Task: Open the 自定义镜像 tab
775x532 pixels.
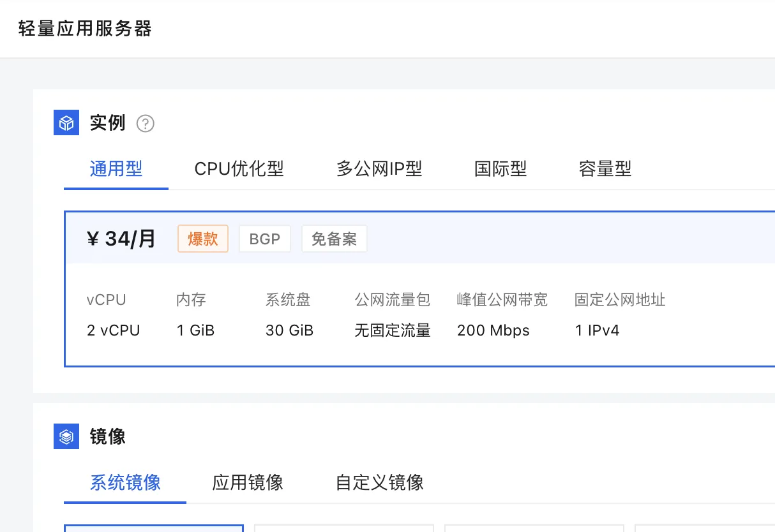Action: 379,482
